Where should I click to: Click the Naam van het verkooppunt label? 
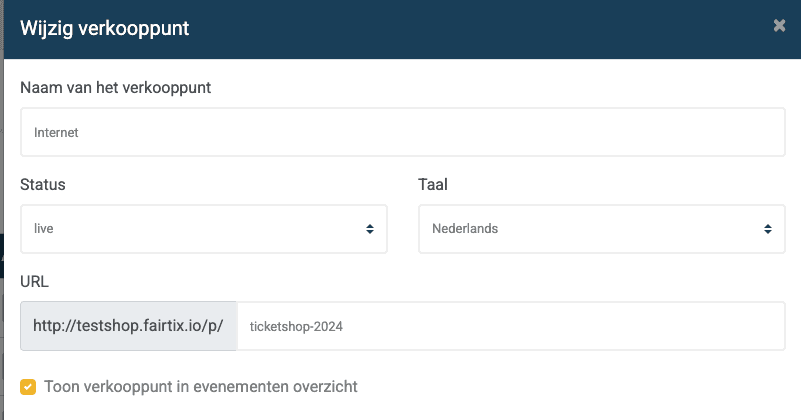(x=115, y=88)
